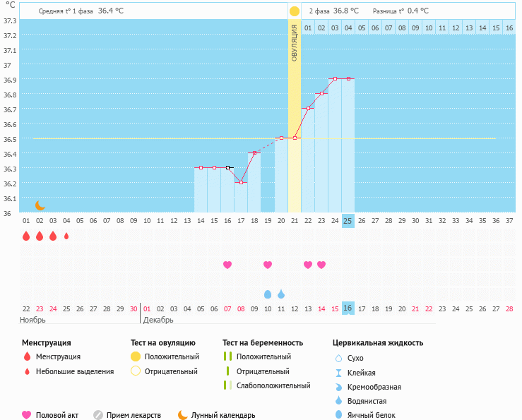Click the lowest temperature point on day 17
Viewport: 522px width, 420px height.
pyautogui.click(x=241, y=183)
